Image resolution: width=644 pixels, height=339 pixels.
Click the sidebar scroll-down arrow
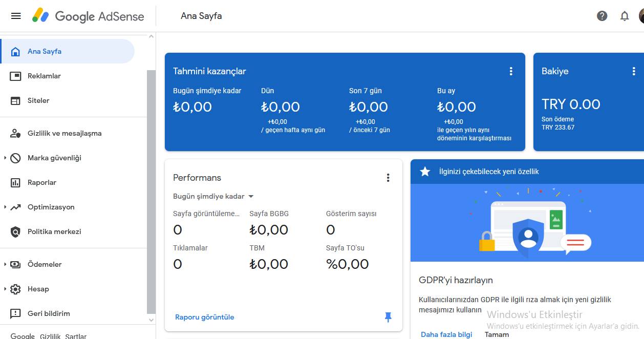151,320
